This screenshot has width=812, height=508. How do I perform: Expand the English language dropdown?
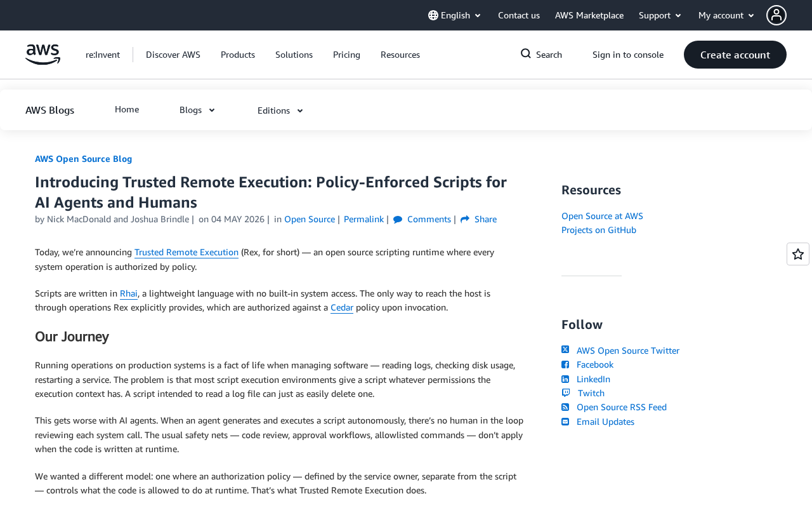pos(455,15)
